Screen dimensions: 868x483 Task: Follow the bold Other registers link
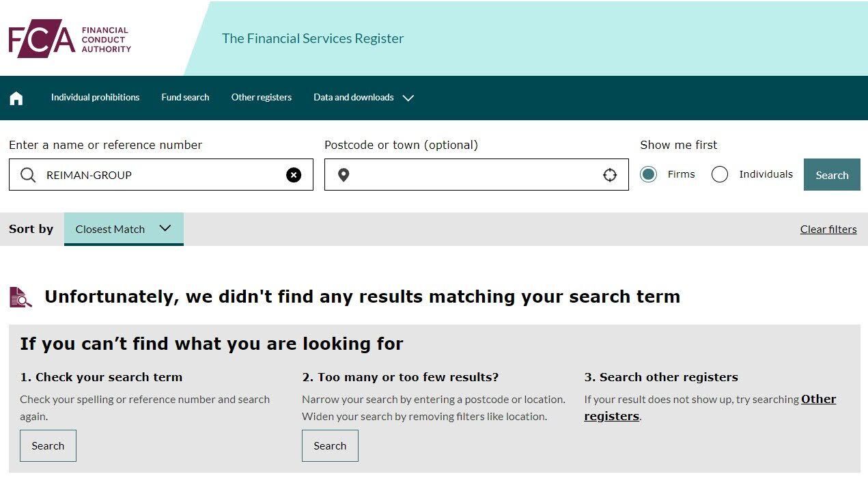point(818,399)
